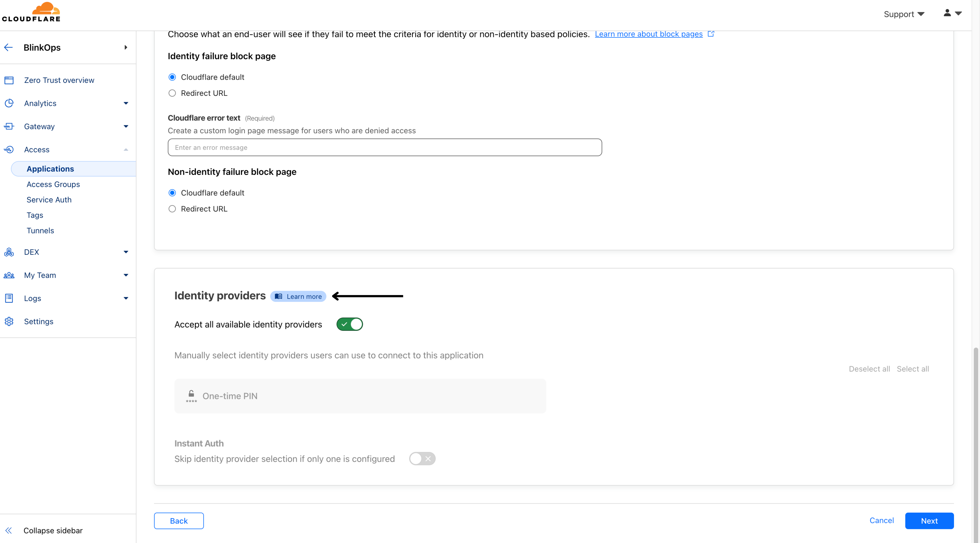Click the Cloudflare logo

[x=31, y=12]
